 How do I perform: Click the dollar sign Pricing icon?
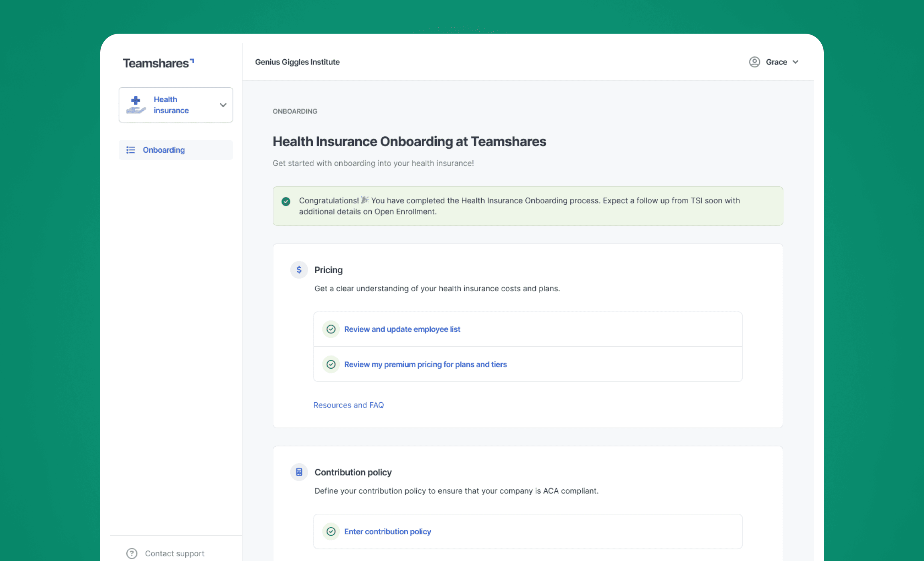(299, 270)
